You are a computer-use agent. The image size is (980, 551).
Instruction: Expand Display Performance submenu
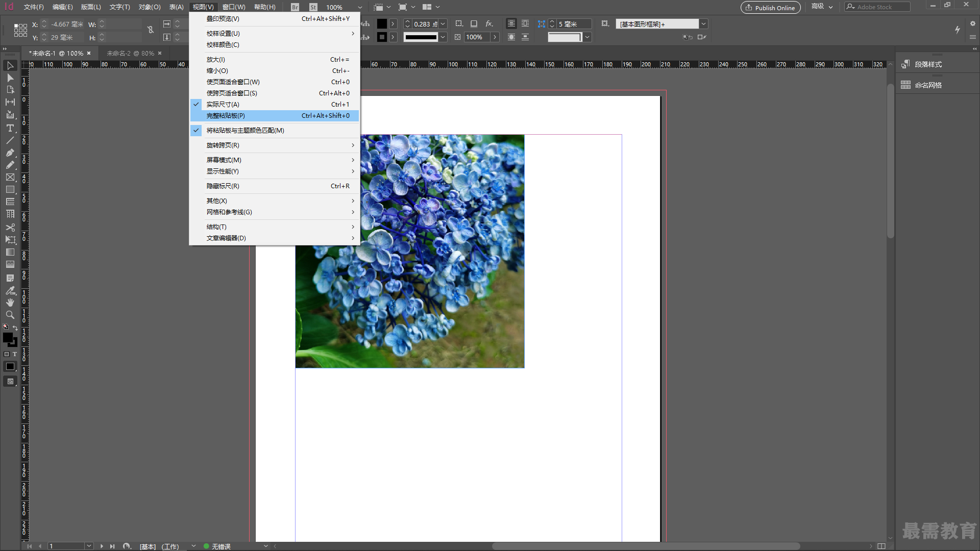click(x=275, y=171)
